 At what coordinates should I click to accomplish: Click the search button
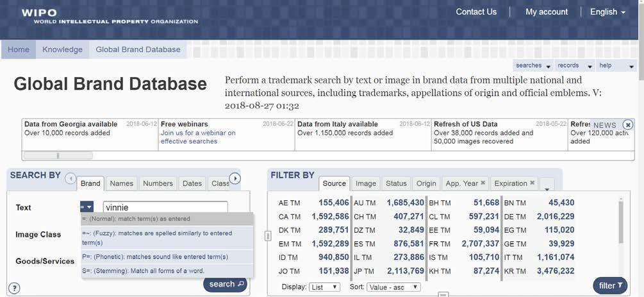point(225,284)
